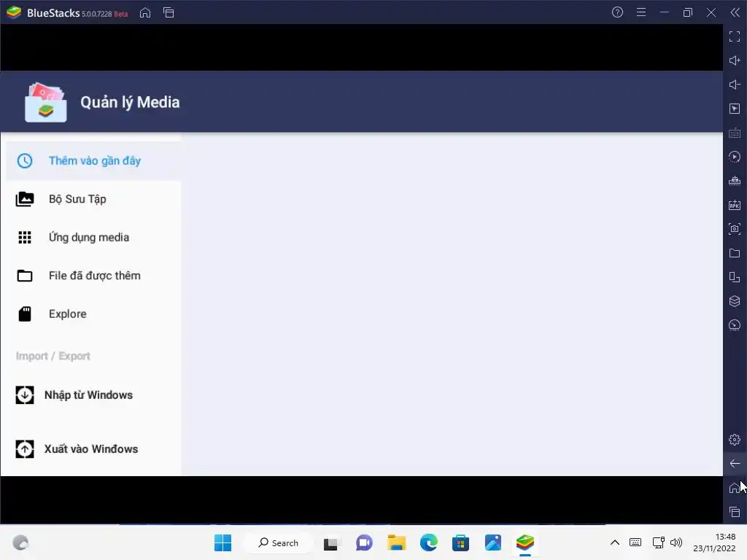This screenshot has height=560, width=747.
Task: Open 'File đã được thêm' section
Action: click(x=93, y=276)
